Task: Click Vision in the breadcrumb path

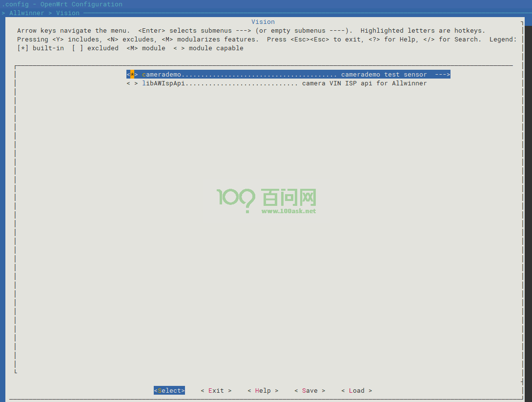Action: click(x=67, y=13)
